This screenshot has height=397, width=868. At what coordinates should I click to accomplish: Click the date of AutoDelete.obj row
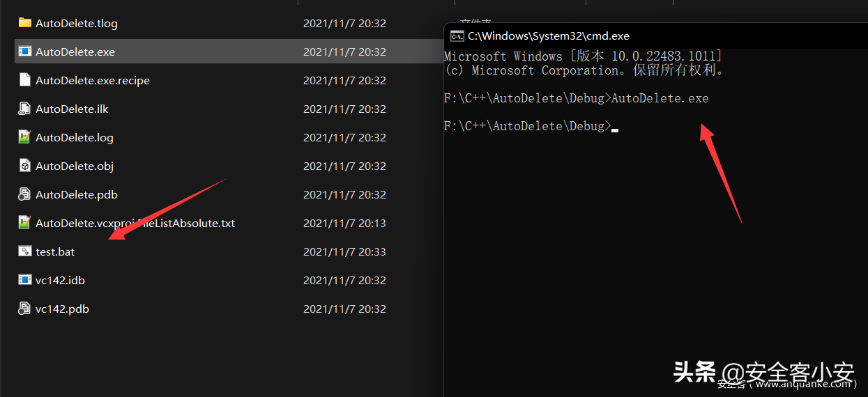[344, 166]
